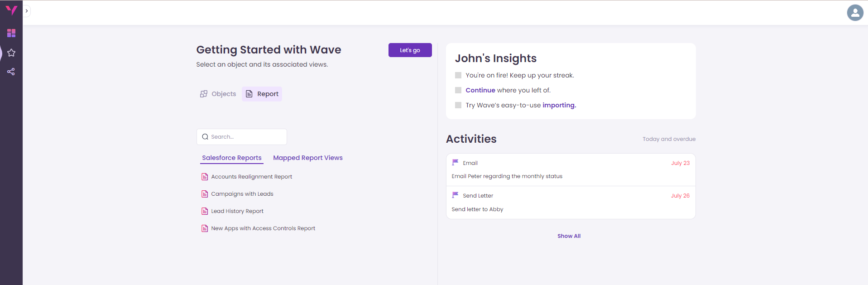Click the July 26 due date
Image resolution: width=868 pixels, height=285 pixels.
click(680, 196)
